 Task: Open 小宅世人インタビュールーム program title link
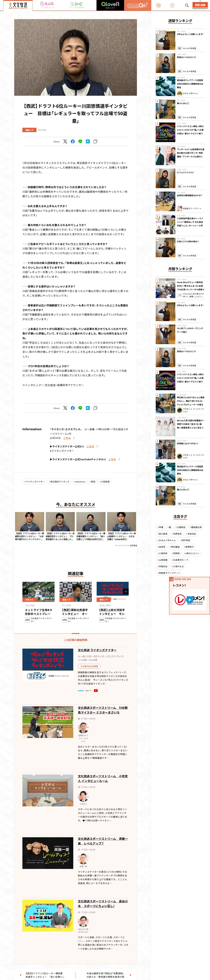click(x=103, y=778)
